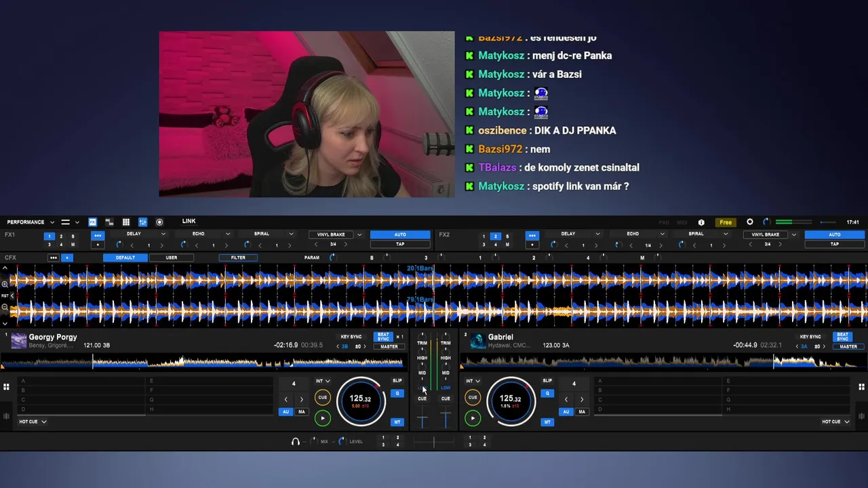Select FX2 AUTO BPM button

(x=835, y=235)
